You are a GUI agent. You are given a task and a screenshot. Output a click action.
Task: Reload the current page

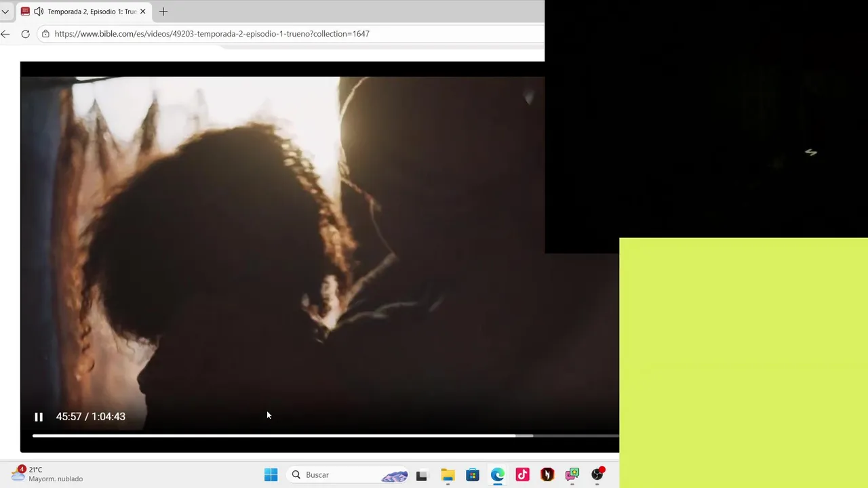point(25,34)
